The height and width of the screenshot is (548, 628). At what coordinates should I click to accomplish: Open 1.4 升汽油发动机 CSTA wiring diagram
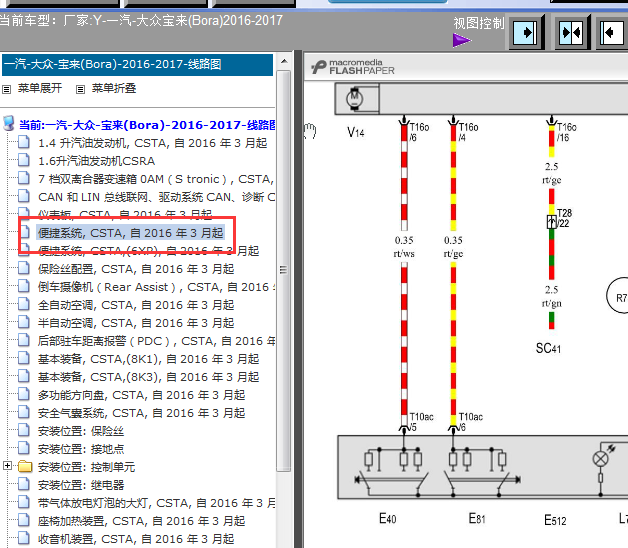[153, 143]
